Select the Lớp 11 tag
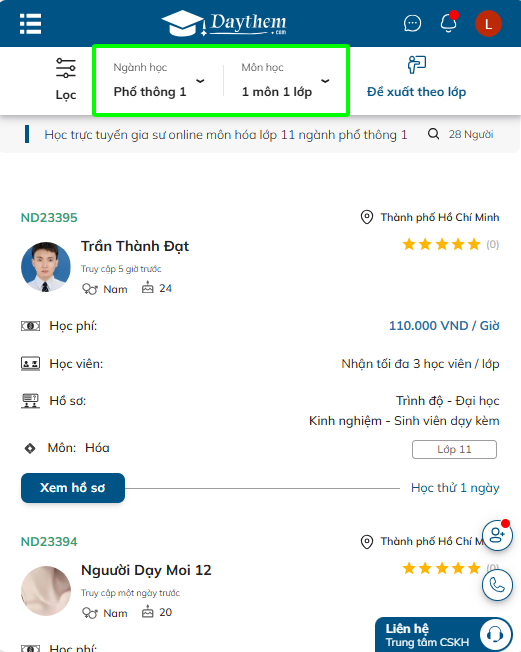Viewport: 521px width, 652px height. [x=454, y=449]
